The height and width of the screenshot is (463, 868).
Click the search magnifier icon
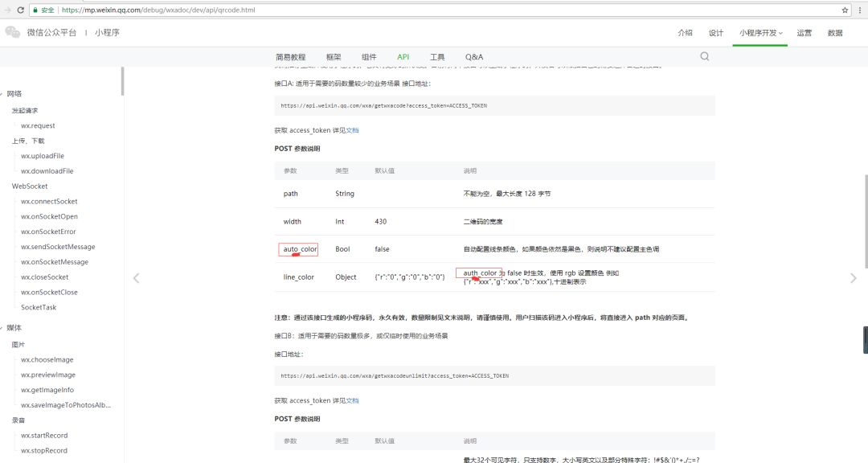point(705,56)
